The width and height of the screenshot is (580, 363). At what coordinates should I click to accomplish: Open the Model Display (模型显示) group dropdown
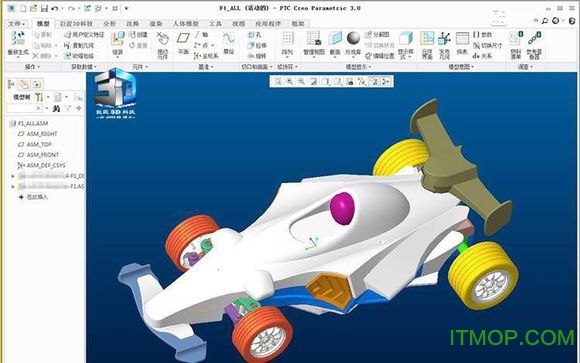point(358,67)
